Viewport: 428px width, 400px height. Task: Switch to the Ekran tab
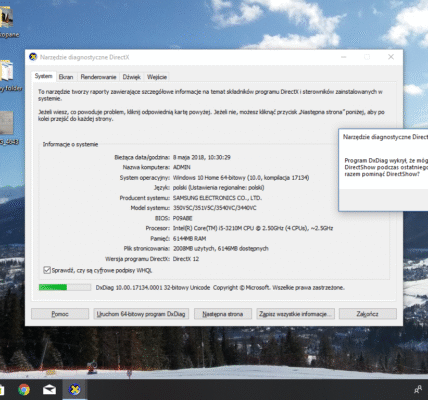click(66, 77)
